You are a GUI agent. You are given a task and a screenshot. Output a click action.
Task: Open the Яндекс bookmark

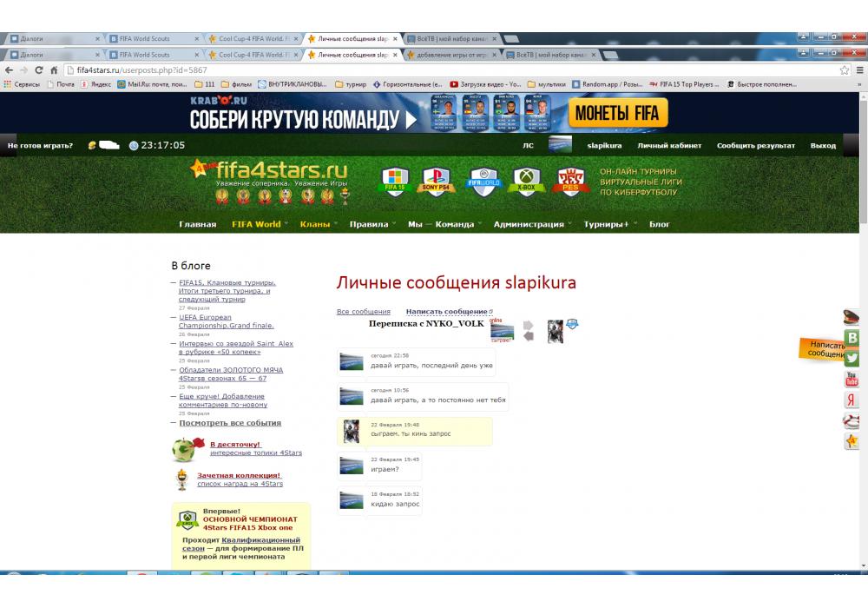[95, 85]
